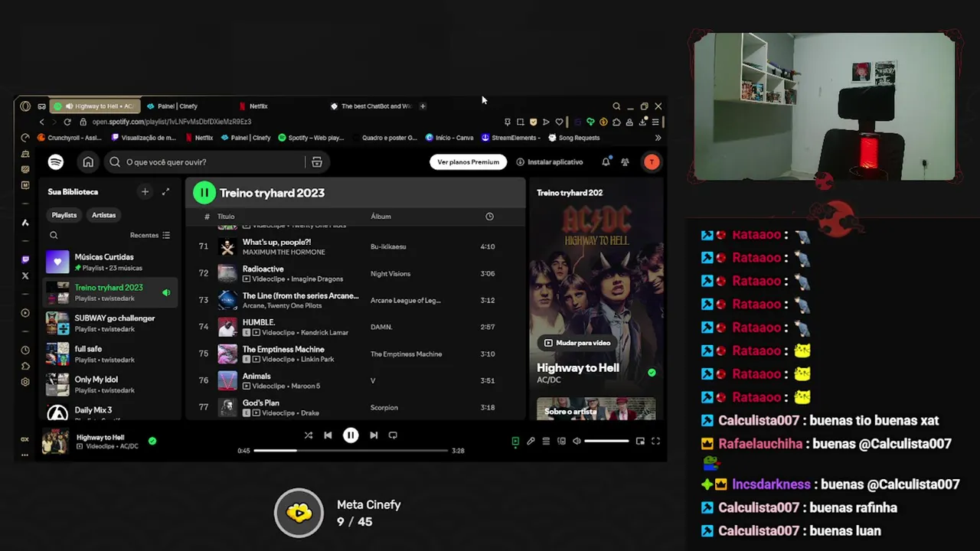Filter library by Artistas chip

[x=104, y=215]
